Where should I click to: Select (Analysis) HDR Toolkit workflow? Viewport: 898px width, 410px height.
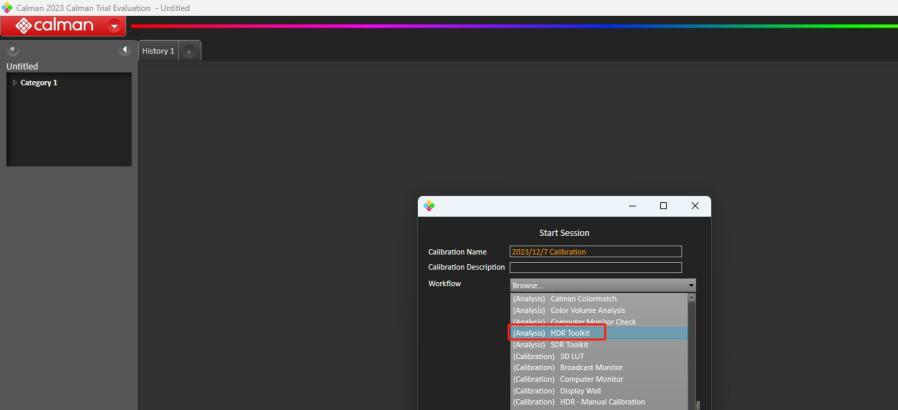(599, 333)
